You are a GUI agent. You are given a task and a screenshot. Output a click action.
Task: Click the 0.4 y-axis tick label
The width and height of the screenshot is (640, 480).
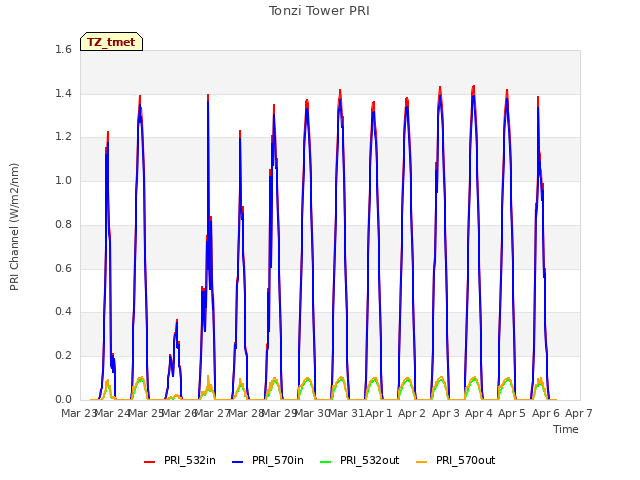point(63,311)
